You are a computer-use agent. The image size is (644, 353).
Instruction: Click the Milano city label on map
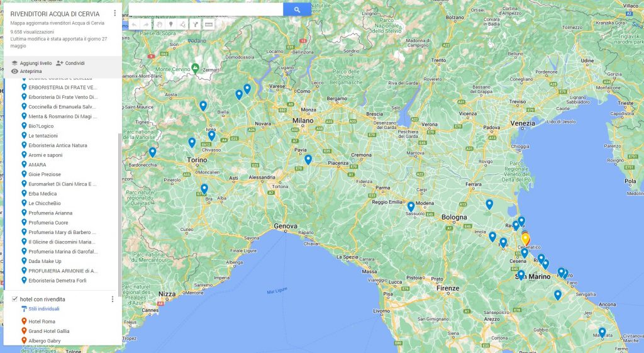[303, 121]
